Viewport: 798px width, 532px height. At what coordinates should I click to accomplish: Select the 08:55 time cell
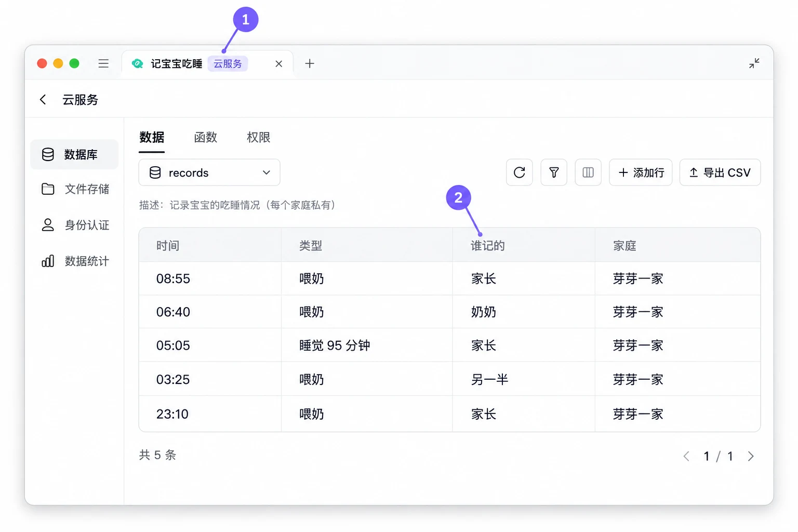[210, 278]
